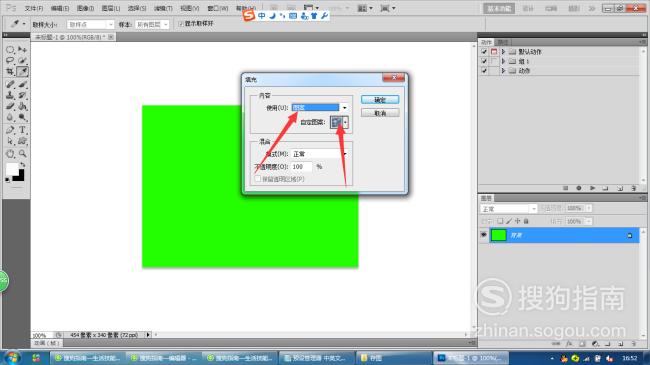Image resolution: width=650 pixels, height=365 pixels.
Task: Select the Clone Stamp tool
Action: (x=10, y=95)
